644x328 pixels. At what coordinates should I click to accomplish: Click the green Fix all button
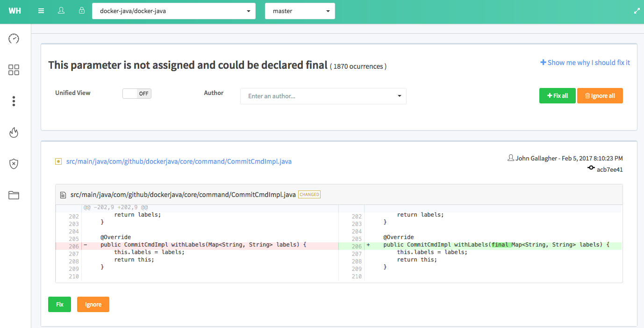(x=557, y=96)
